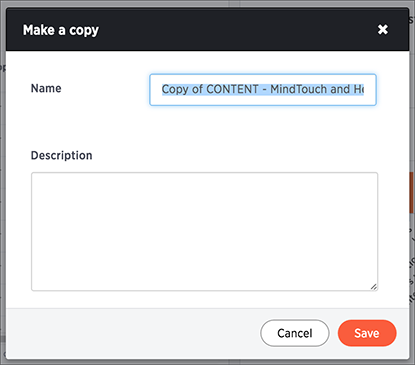Choose the outlined Cancel button
This screenshot has width=415, height=365.
[x=295, y=333]
